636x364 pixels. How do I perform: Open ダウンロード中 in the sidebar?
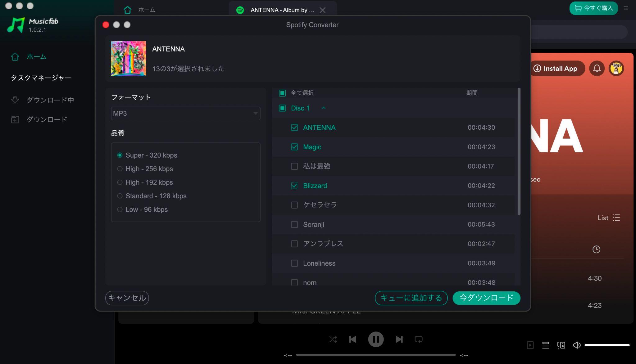(x=43, y=100)
